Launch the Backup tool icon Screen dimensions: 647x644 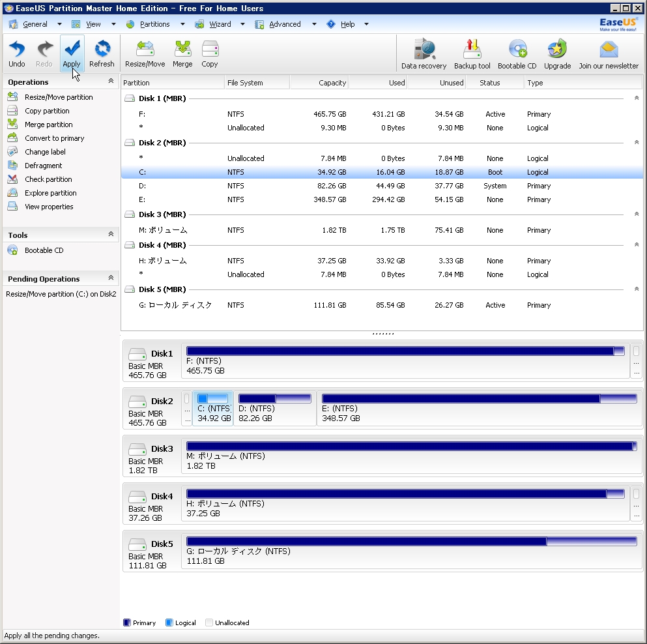pos(472,51)
